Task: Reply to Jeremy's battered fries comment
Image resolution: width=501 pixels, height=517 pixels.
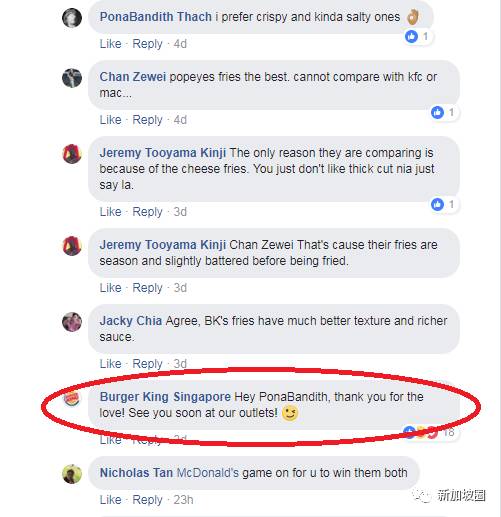Action: [x=147, y=288]
